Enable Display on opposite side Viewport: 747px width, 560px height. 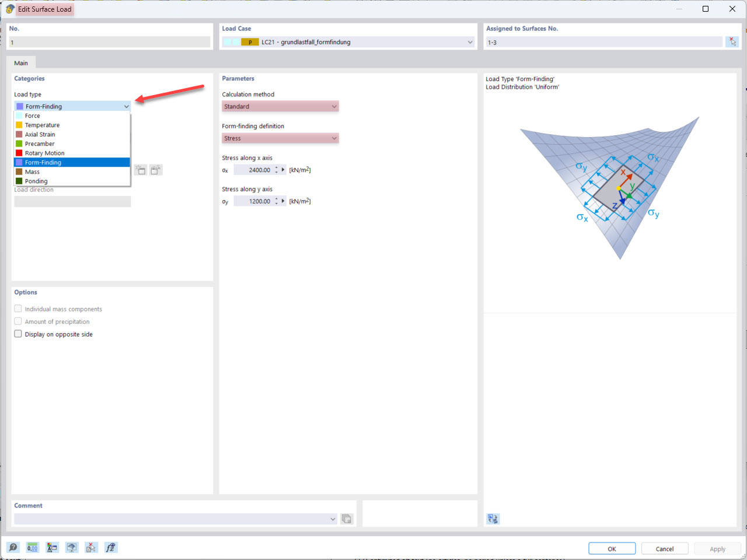(18, 334)
